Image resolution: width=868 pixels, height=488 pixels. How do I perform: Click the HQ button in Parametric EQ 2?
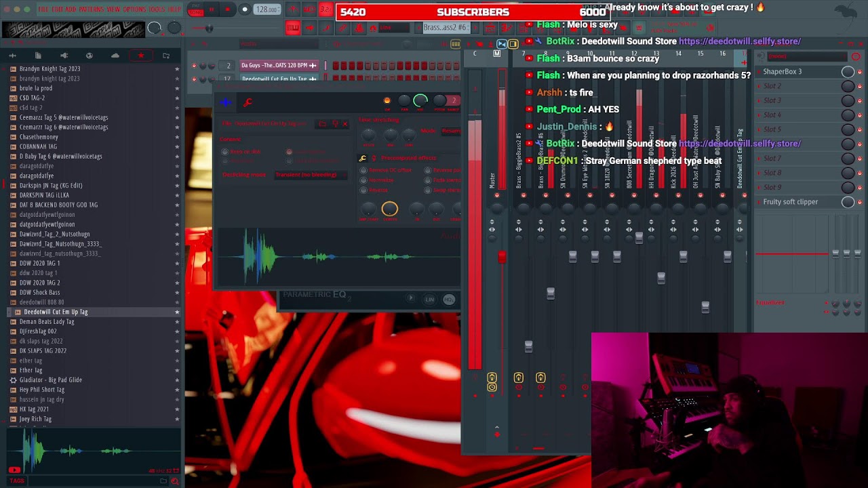(x=448, y=300)
